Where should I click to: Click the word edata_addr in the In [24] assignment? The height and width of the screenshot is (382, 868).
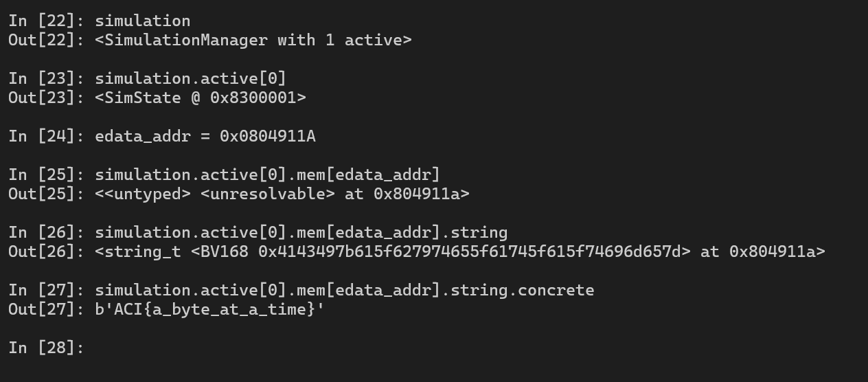(x=143, y=136)
